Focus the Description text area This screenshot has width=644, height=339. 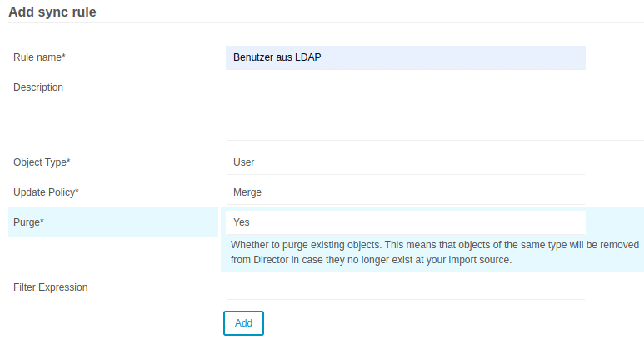405,107
